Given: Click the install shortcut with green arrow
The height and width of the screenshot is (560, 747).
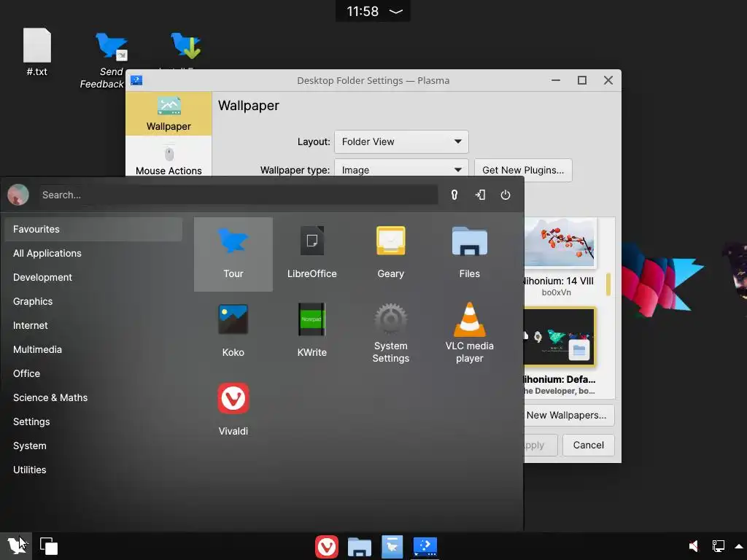Looking at the screenshot, I should click(x=185, y=46).
